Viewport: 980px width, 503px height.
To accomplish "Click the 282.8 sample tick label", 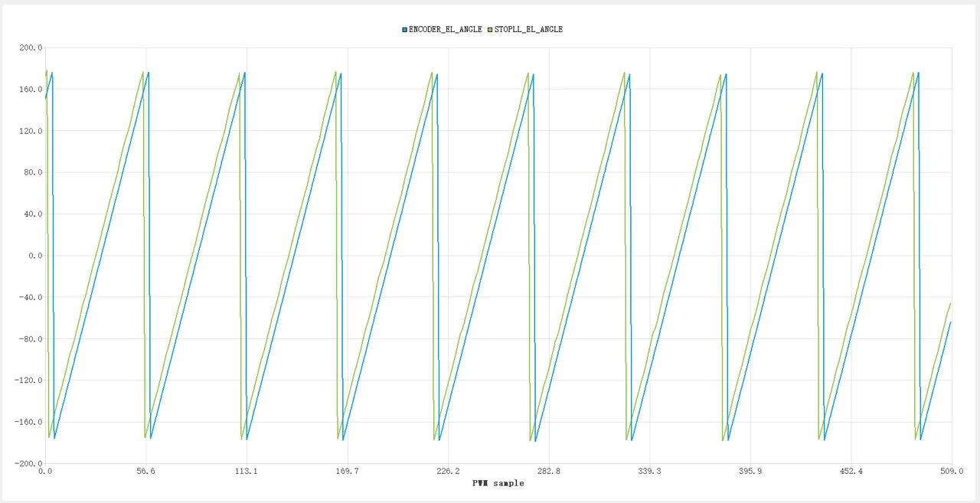I will 548,472.
